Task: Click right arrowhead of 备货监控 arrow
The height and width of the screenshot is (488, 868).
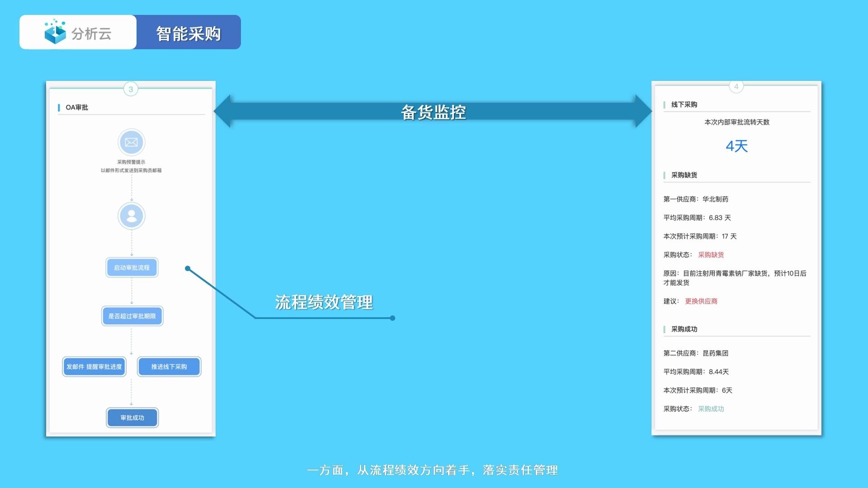Action: click(642, 111)
